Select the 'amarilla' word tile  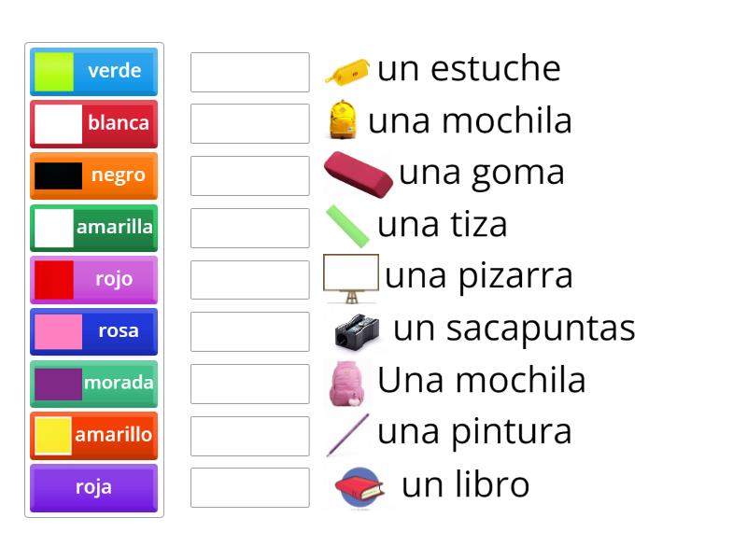point(93,227)
